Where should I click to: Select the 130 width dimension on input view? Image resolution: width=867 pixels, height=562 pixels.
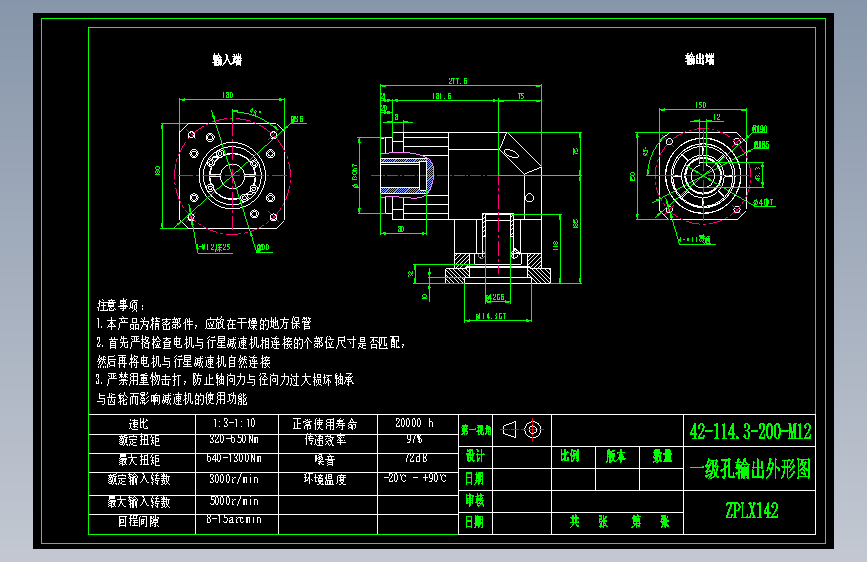tap(228, 95)
